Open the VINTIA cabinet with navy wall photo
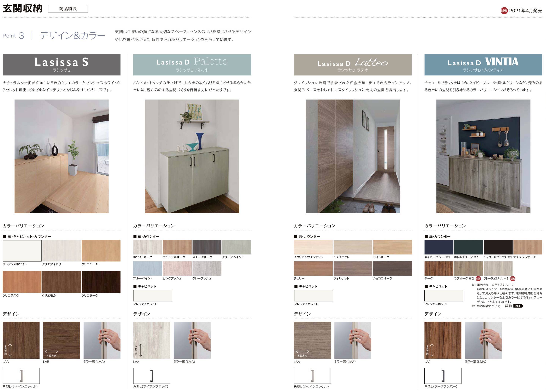Image resolution: width=546 pixels, height=392 pixels. click(x=483, y=156)
